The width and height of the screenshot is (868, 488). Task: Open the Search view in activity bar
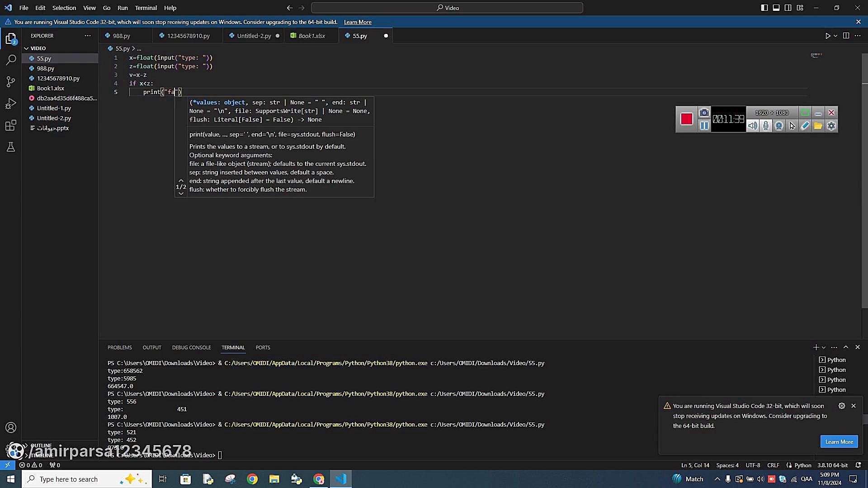click(11, 60)
